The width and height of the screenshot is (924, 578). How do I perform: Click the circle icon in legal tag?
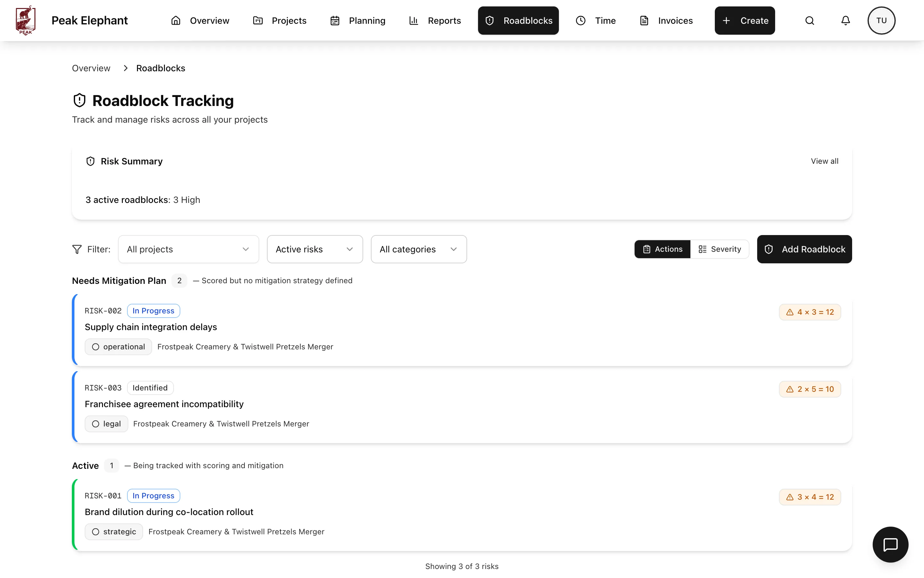96,424
